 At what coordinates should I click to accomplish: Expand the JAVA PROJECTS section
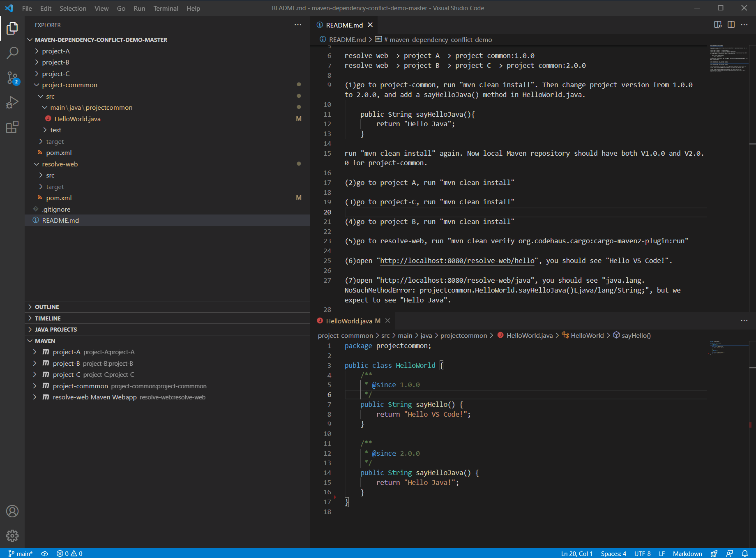[167, 330]
